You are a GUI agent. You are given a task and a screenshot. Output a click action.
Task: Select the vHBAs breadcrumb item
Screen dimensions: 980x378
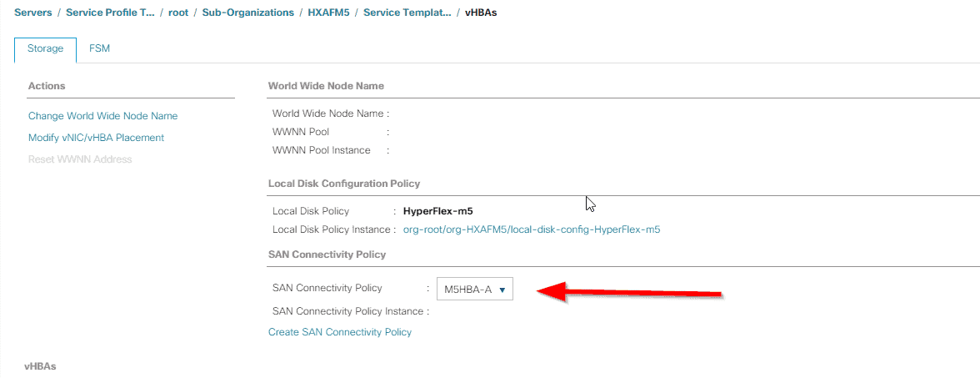482,13
